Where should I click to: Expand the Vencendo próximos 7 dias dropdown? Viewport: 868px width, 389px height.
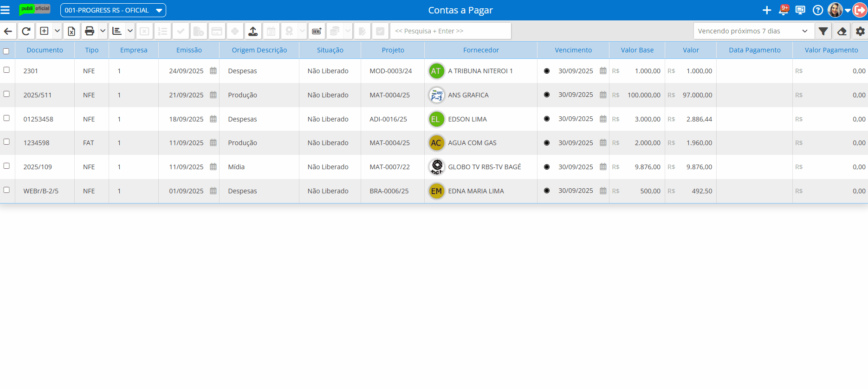point(753,31)
